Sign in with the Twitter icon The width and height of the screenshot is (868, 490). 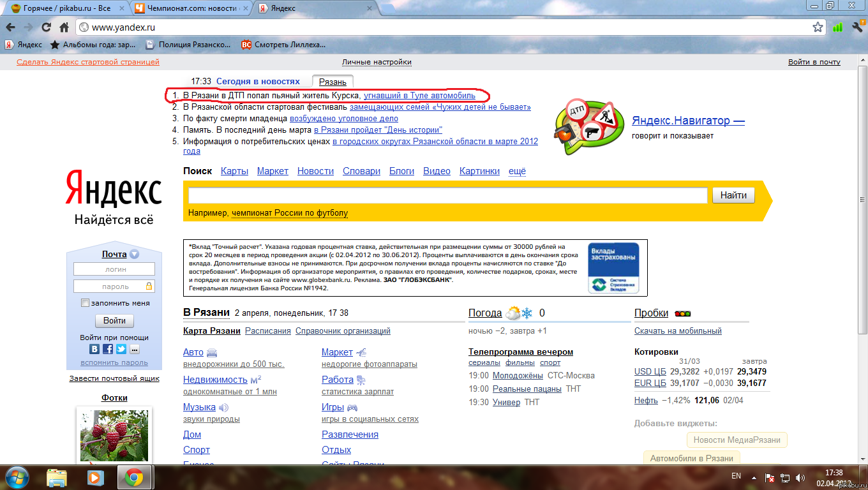(121, 349)
